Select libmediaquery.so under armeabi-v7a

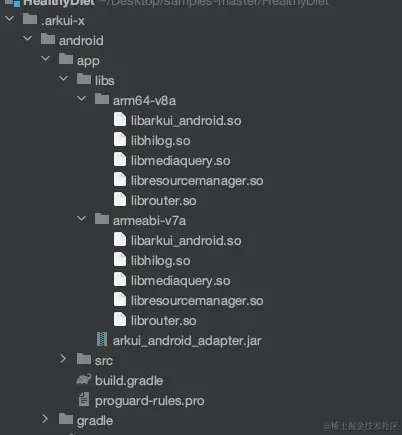coord(180,281)
